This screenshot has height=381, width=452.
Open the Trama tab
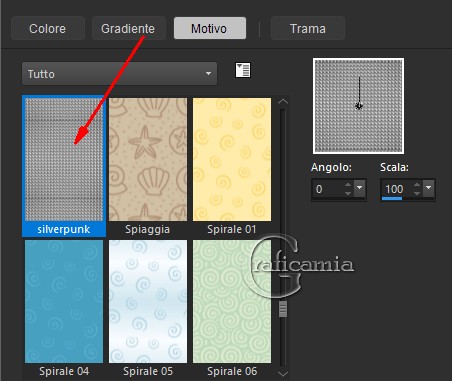point(308,28)
